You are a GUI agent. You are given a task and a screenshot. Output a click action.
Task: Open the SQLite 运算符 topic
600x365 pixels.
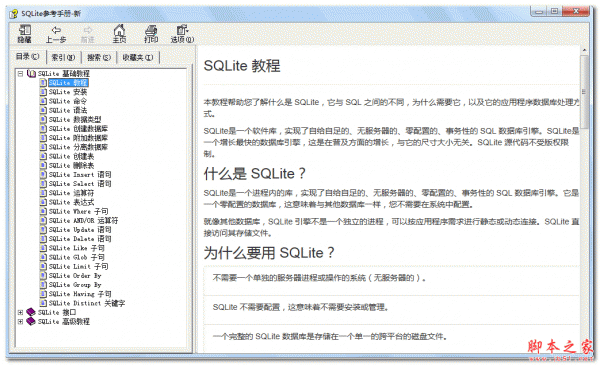pos(71,193)
